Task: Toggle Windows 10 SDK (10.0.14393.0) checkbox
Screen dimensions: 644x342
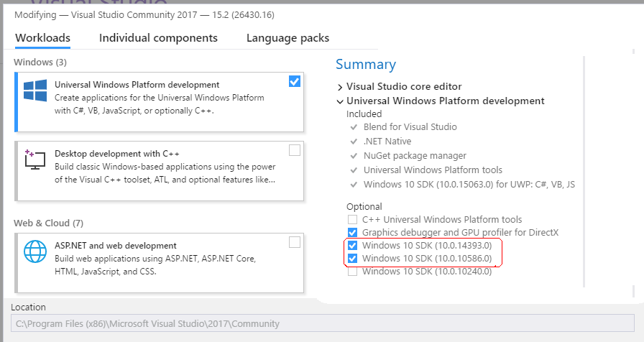Action: pyautogui.click(x=352, y=246)
